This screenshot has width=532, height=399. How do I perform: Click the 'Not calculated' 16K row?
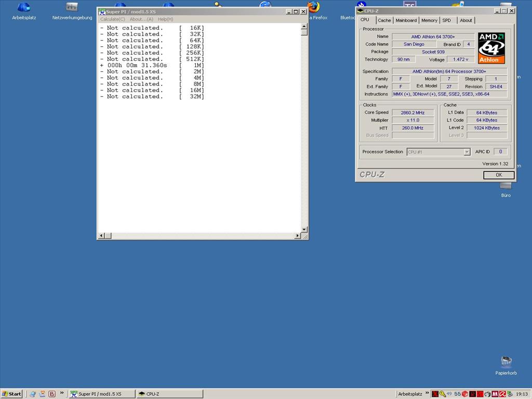click(x=152, y=28)
